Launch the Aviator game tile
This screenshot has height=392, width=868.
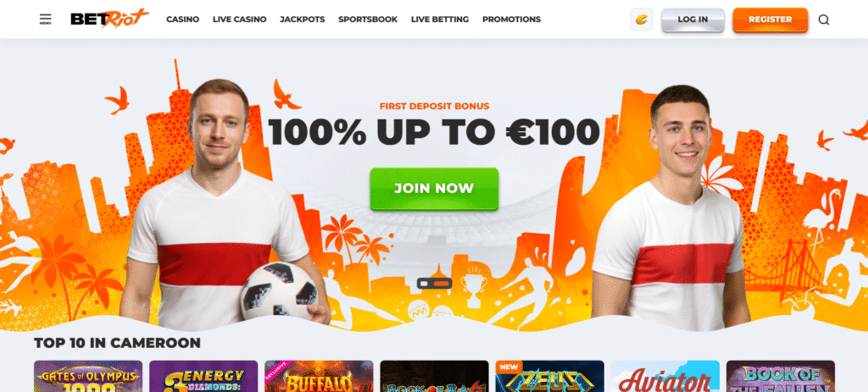[665, 377]
